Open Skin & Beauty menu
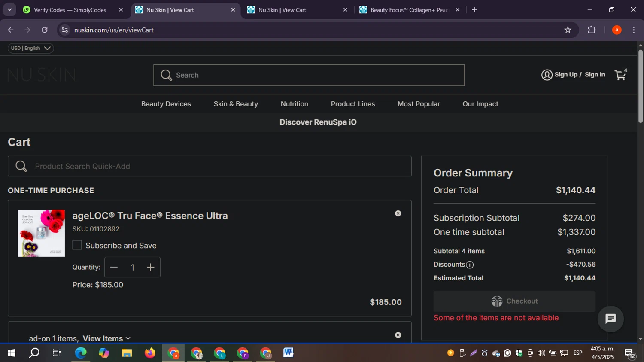The height and width of the screenshot is (362, 644). click(x=236, y=104)
